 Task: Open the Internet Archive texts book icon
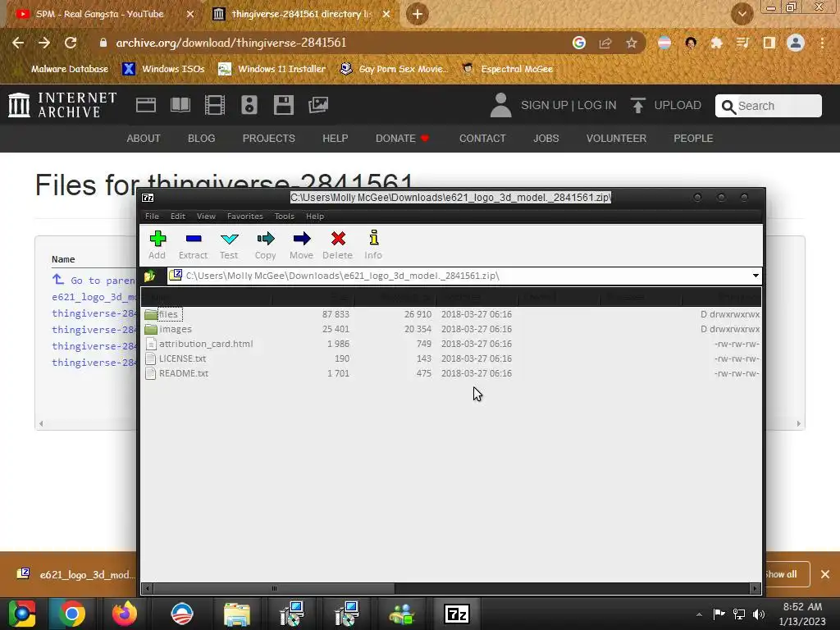[x=180, y=105]
